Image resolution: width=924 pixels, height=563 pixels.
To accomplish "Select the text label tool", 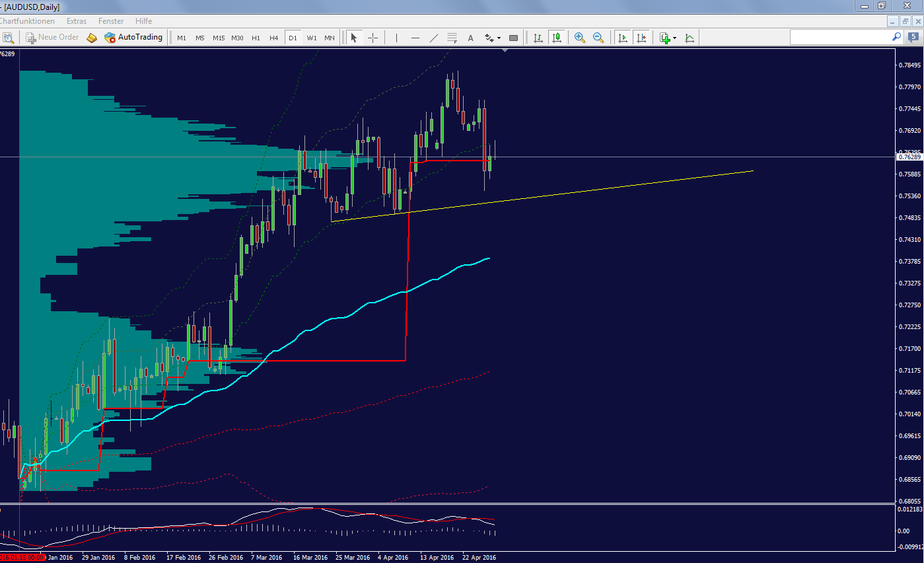I will coord(471,38).
